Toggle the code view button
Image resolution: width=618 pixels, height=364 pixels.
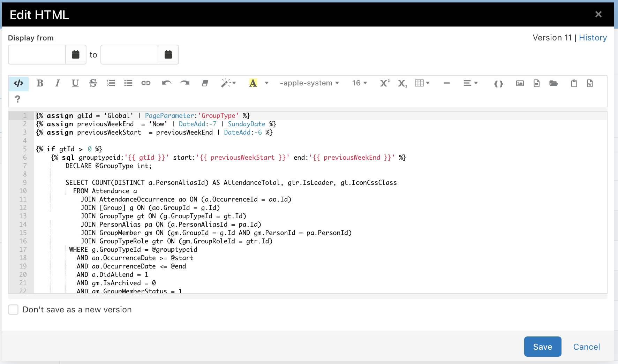click(18, 83)
